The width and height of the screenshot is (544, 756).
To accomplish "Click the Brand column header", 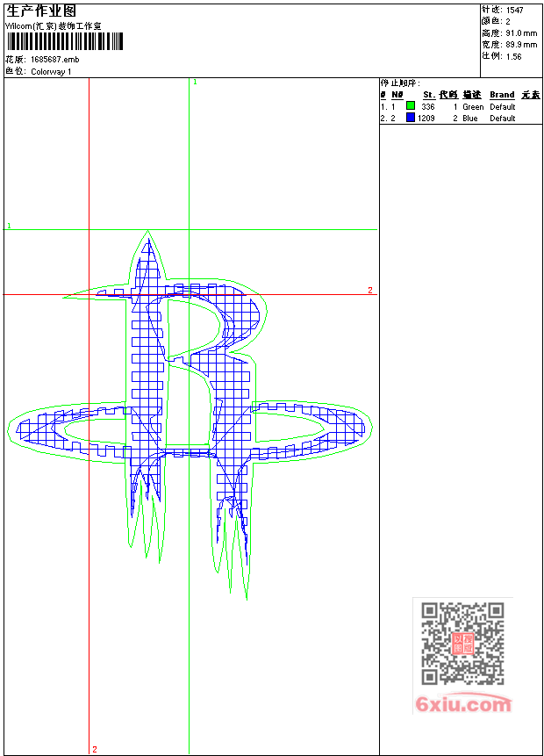I will click(502, 95).
